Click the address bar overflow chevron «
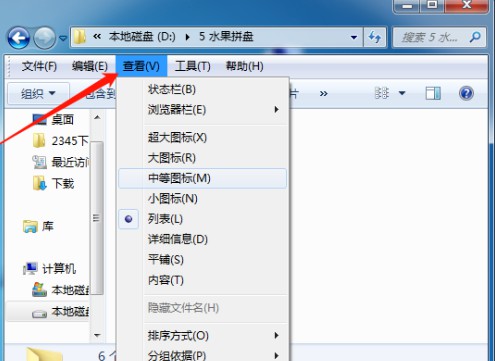495x361 pixels. click(x=97, y=36)
